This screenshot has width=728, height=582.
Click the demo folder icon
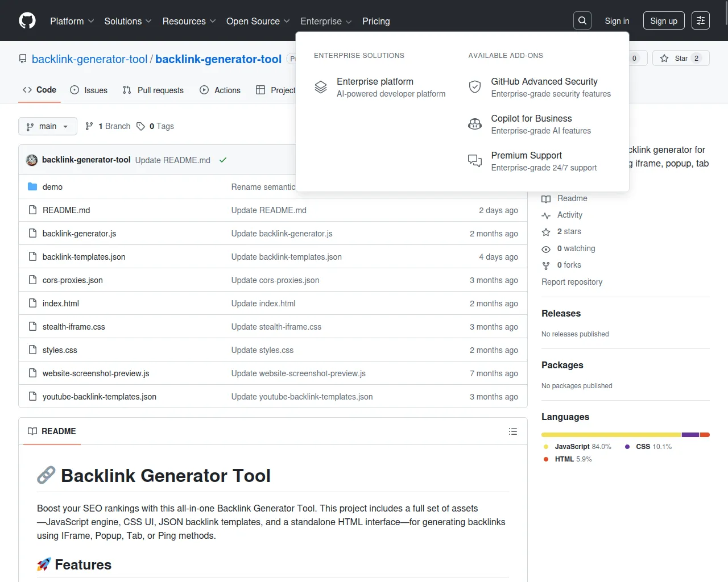[x=32, y=187]
